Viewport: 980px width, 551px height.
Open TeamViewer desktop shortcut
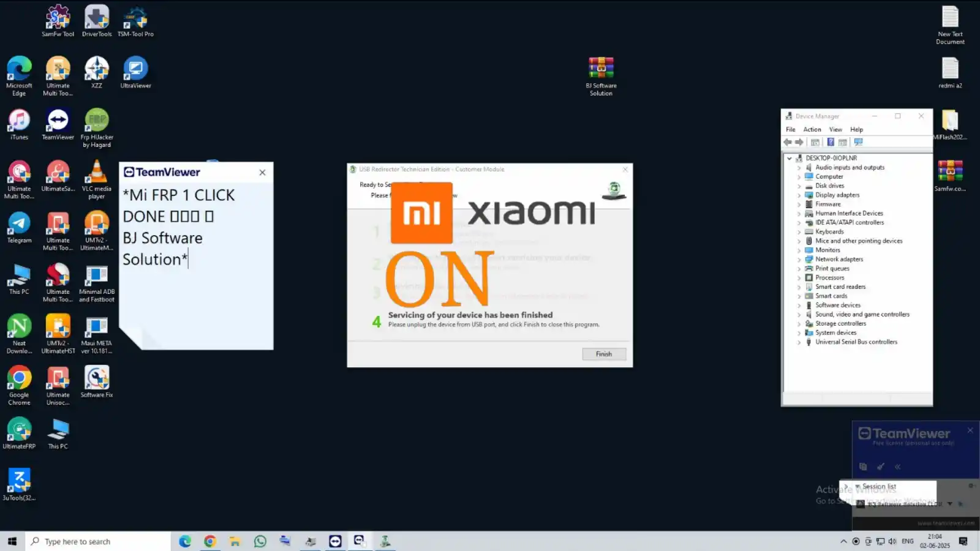tap(58, 124)
